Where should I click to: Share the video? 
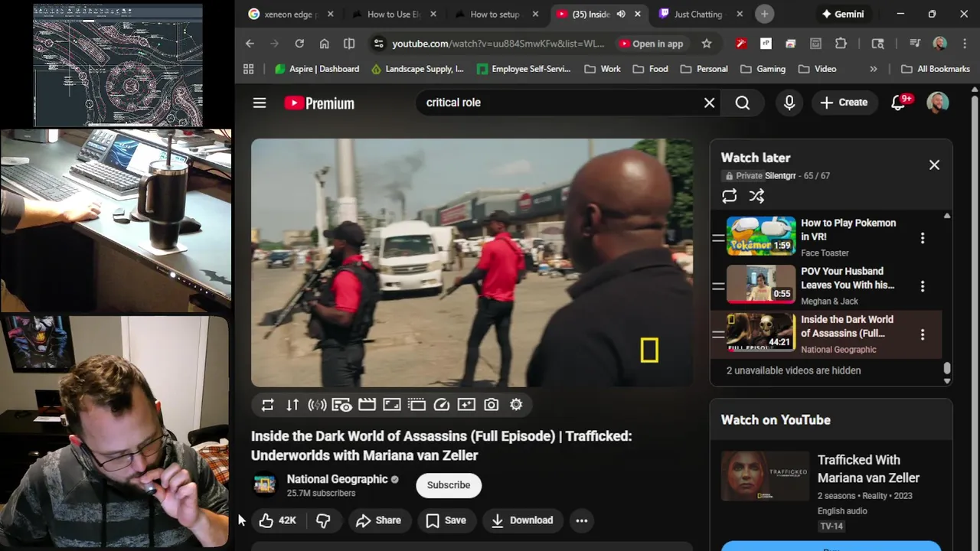[x=379, y=520]
